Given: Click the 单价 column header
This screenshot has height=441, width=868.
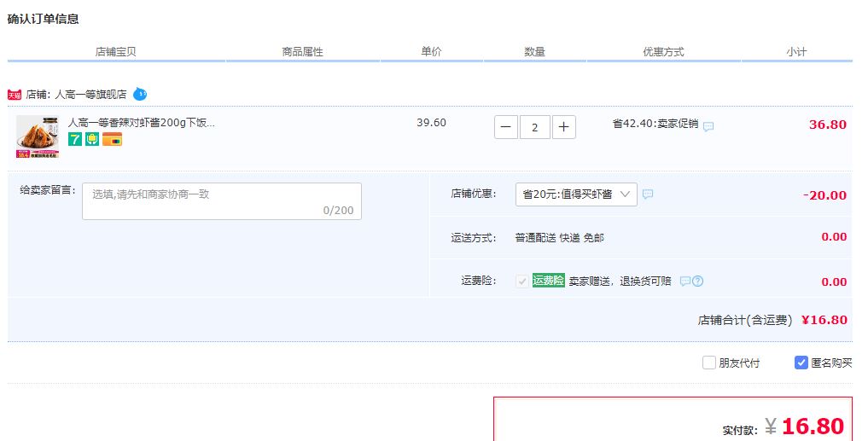Looking at the screenshot, I should coord(431,51).
